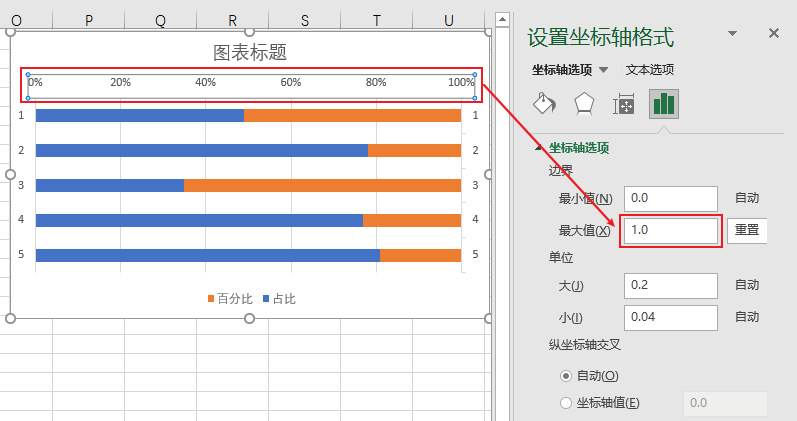Screen dimensions: 797x421
Task: Click the 最小值 input field
Action: (x=670, y=198)
